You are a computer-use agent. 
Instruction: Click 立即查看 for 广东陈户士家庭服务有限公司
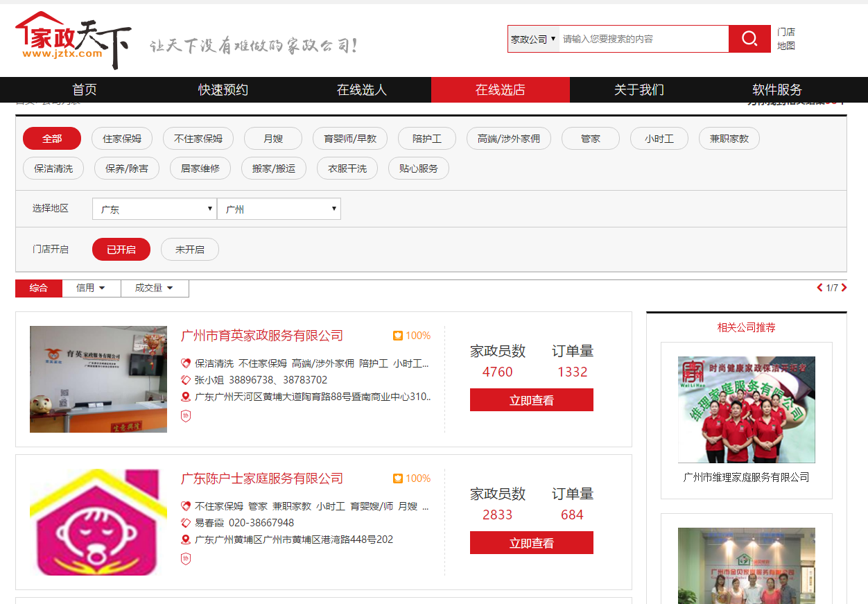[532, 543]
